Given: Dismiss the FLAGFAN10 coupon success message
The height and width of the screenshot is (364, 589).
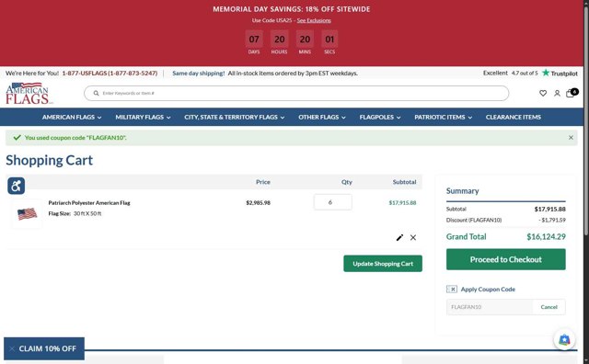Looking at the screenshot, I should point(571,138).
